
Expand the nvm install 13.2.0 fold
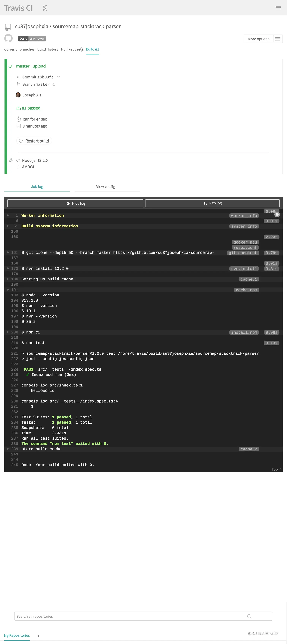(8, 269)
